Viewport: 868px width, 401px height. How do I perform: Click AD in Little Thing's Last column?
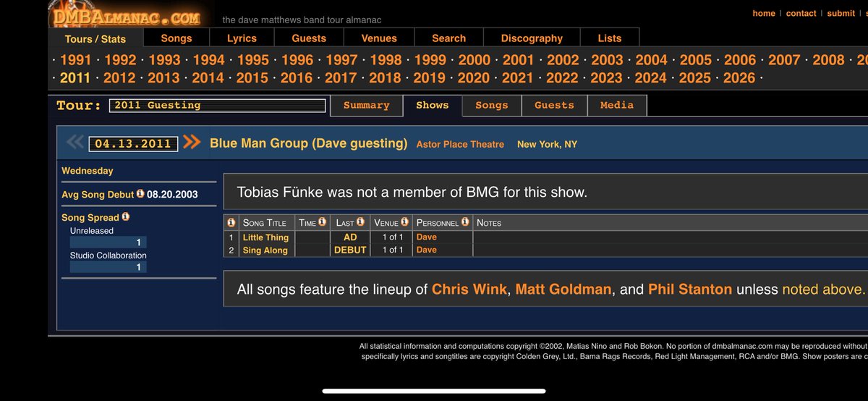(x=350, y=237)
